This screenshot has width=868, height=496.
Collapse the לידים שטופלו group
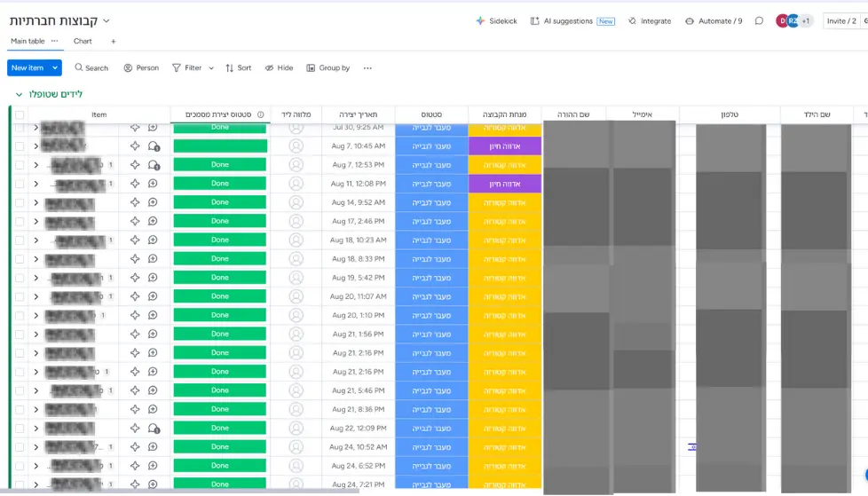(x=19, y=95)
